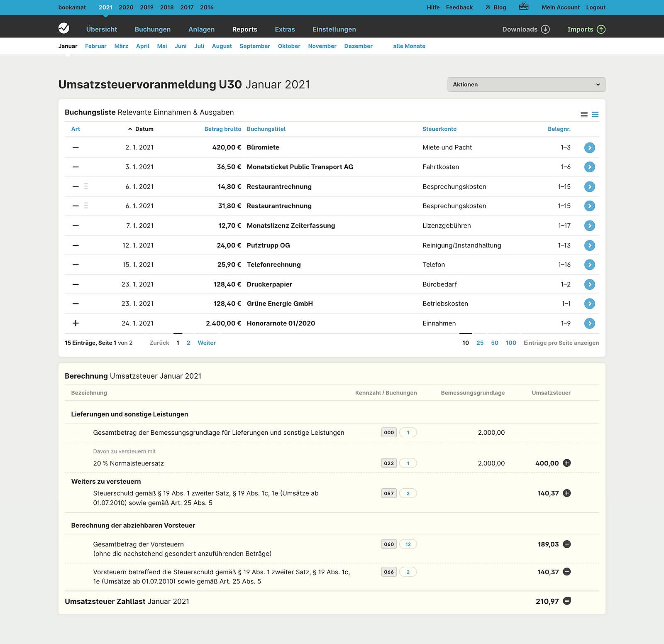
Task: Switch to the Februar month tab
Action: pyautogui.click(x=96, y=46)
